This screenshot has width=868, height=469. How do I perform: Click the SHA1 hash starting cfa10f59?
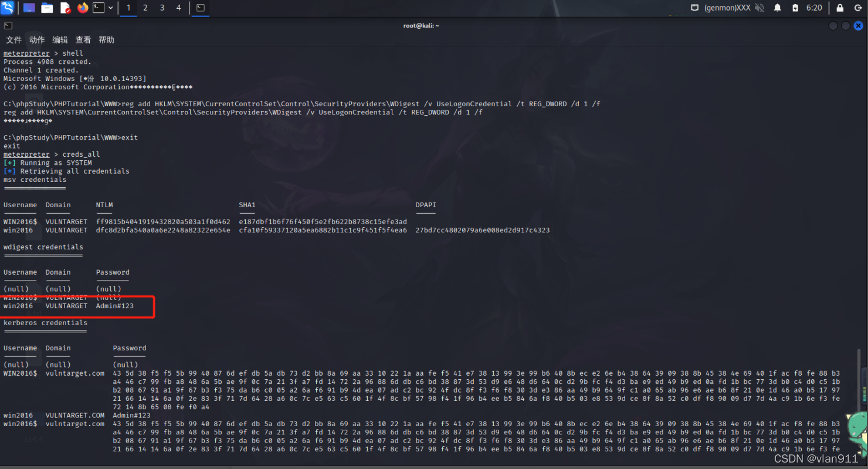tap(323, 230)
